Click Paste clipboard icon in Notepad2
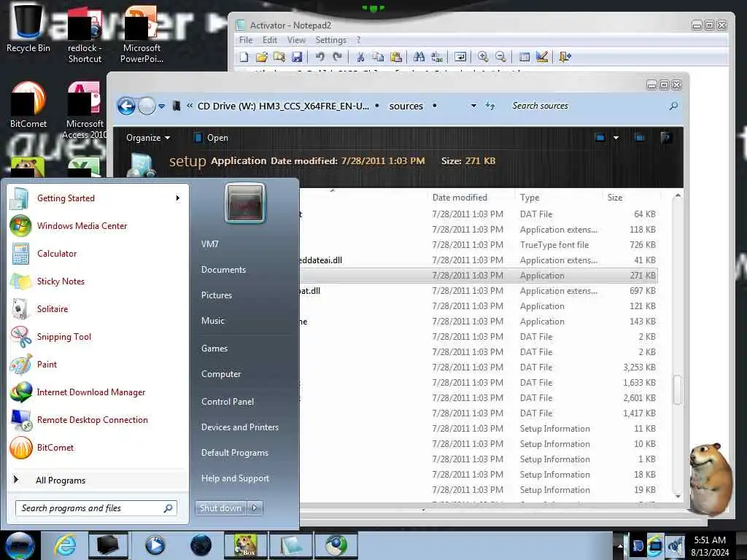Viewport: 747px width, 560px height. 396,57
